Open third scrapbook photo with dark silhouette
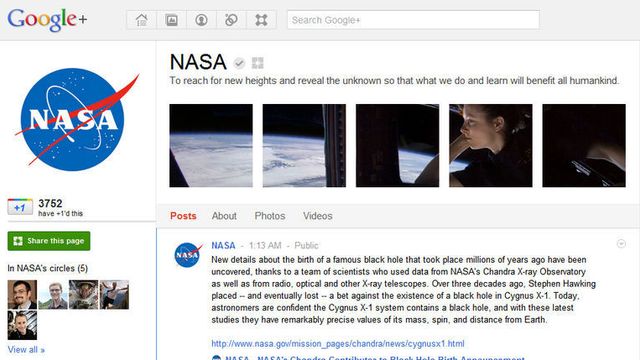Screen dimensions: 640x360 [398, 146]
